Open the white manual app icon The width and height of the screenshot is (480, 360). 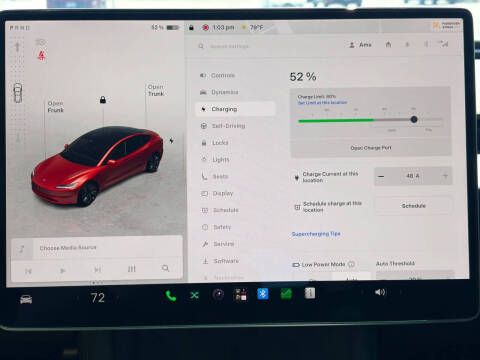tap(310, 293)
